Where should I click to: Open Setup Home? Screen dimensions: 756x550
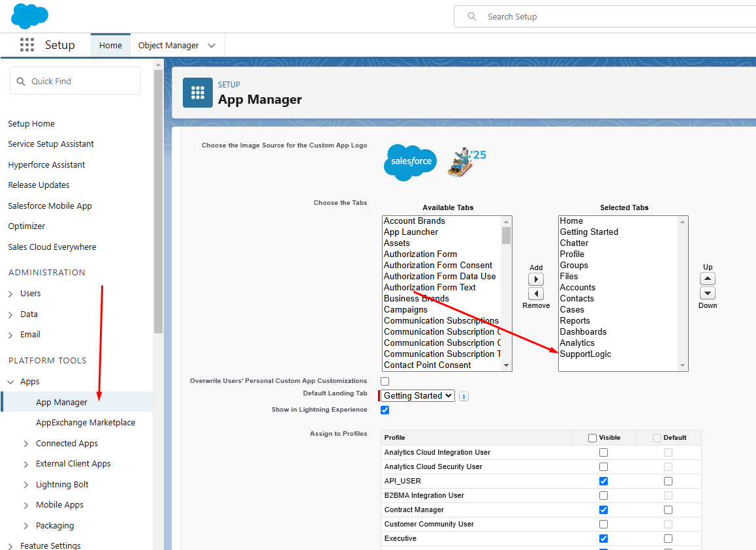31,124
